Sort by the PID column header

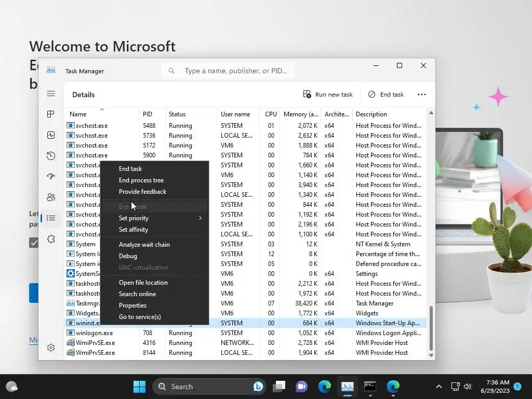coord(152,114)
